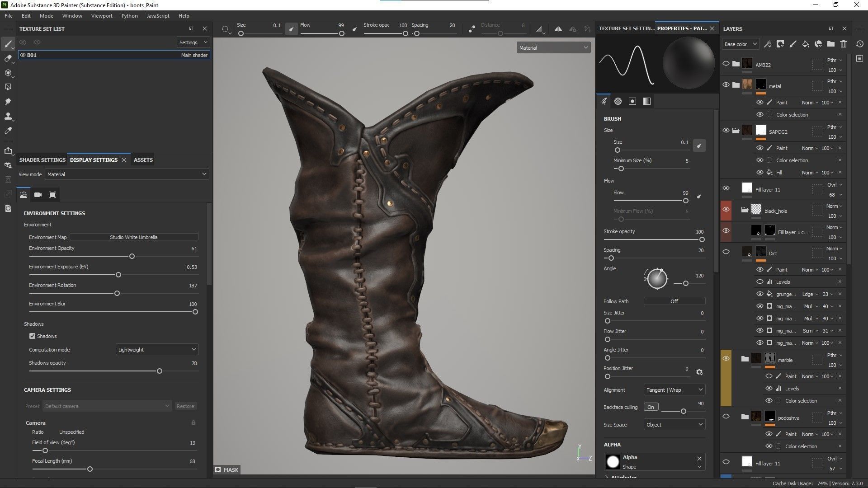
Task: Click the Restore camera preset button
Action: (185, 406)
